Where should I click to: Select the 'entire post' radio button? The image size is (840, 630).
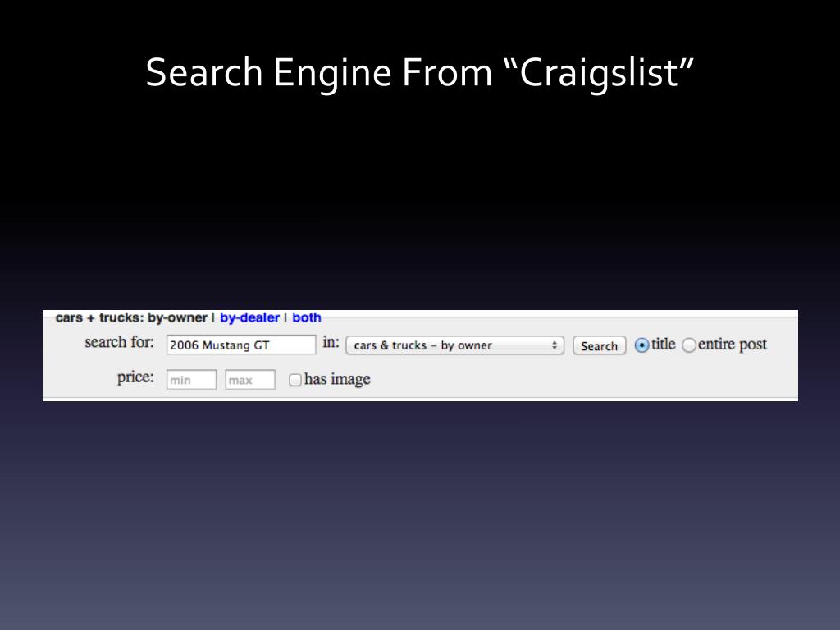(689, 345)
